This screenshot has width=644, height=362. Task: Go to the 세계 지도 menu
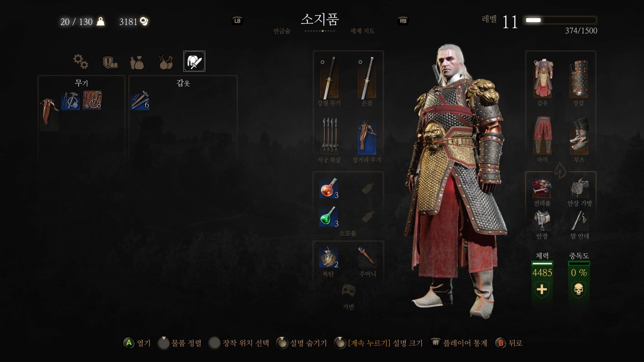click(362, 31)
